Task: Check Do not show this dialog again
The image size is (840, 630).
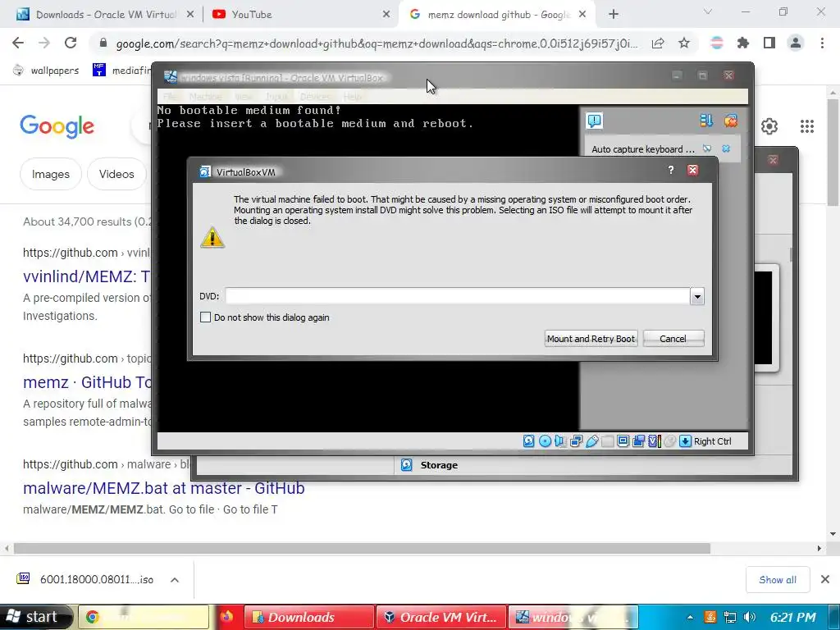Action: (205, 317)
